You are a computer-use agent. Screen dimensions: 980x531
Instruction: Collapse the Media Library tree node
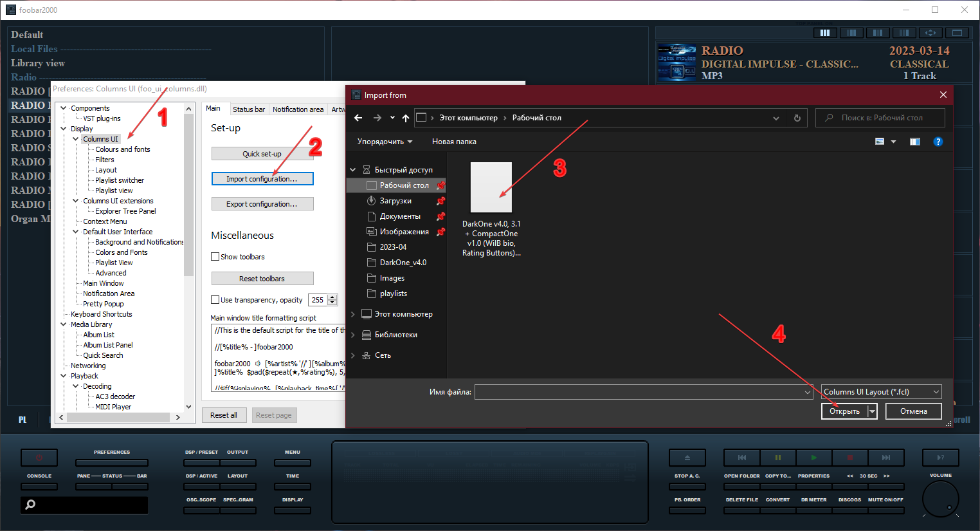64,324
